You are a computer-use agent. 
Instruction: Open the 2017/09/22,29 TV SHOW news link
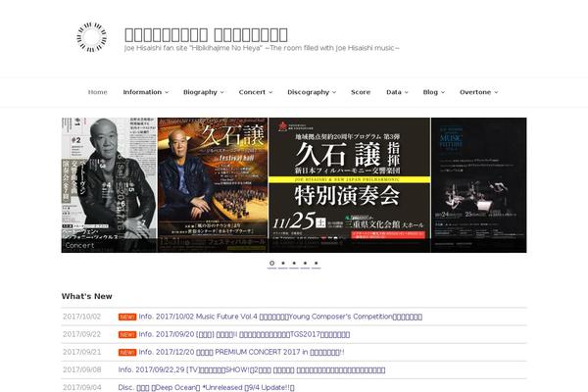coord(252,369)
